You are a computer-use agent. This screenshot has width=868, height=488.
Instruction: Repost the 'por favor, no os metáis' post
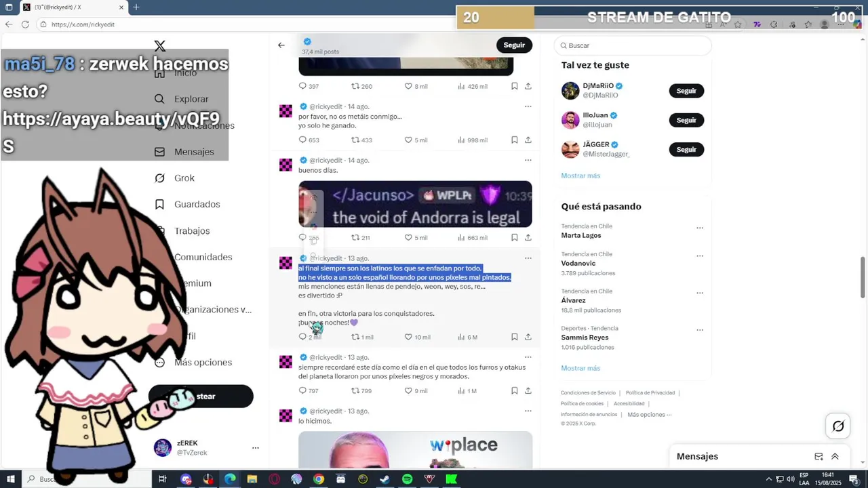355,140
